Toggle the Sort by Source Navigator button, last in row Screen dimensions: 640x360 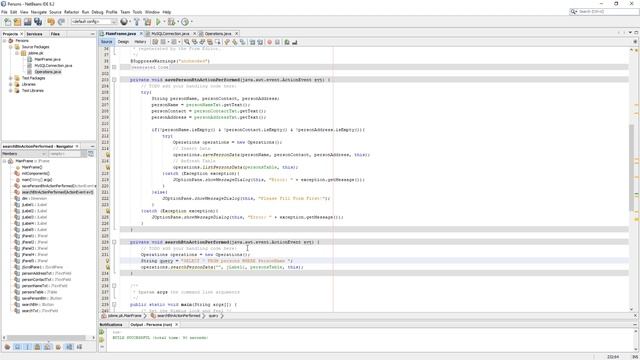79,347
